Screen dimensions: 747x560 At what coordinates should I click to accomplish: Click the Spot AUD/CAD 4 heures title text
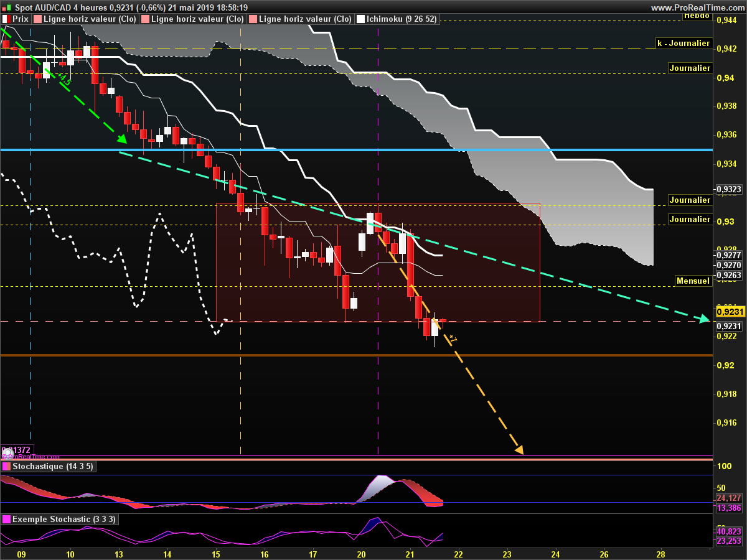pyautogui.click(x=60, y=7)
